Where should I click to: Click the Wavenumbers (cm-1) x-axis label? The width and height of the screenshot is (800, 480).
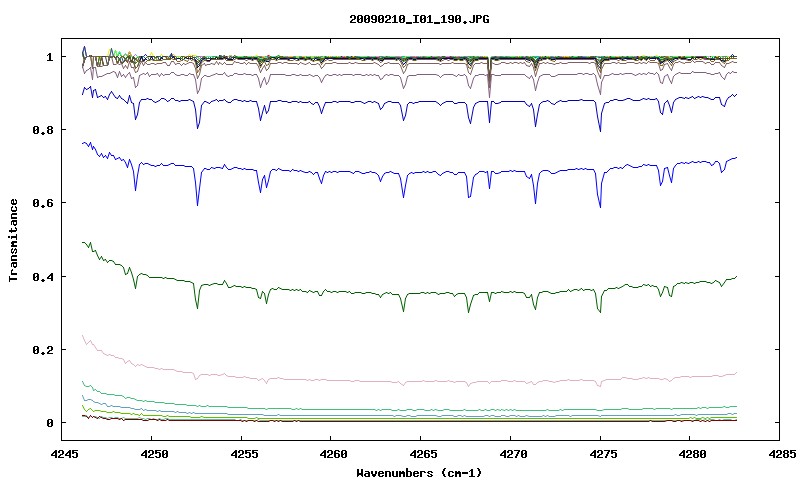click(x=419, y=473)
